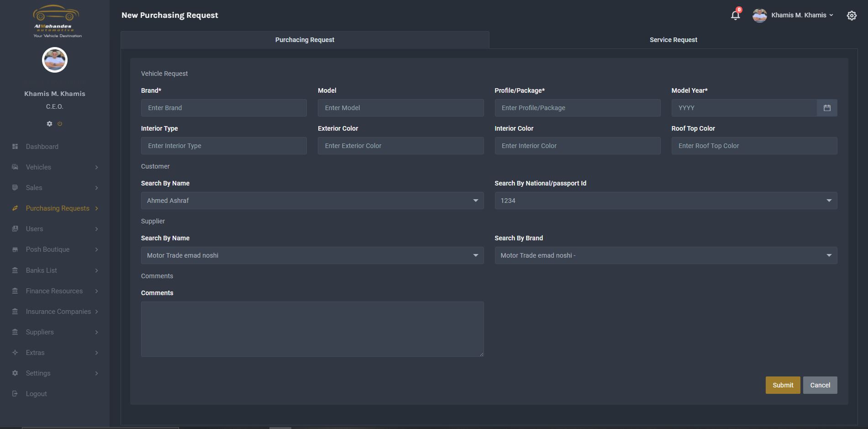868x429 pixels.
Task: Focus the Model Year YYYY field
Action: [x=744, y=108]
